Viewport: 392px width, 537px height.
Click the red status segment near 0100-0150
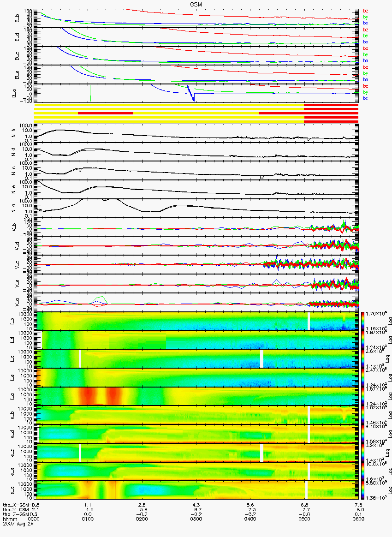click(x=105, y=113)
